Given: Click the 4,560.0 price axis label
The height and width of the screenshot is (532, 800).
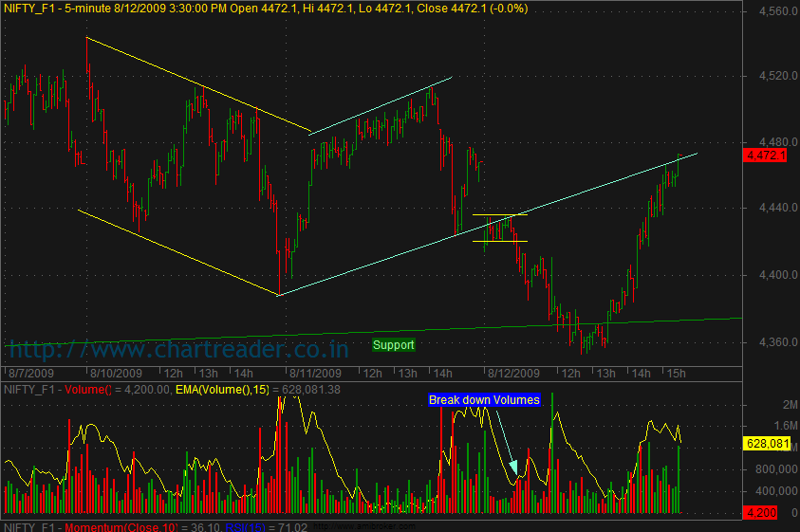Looking at the screenshot, I should (767, 12).
